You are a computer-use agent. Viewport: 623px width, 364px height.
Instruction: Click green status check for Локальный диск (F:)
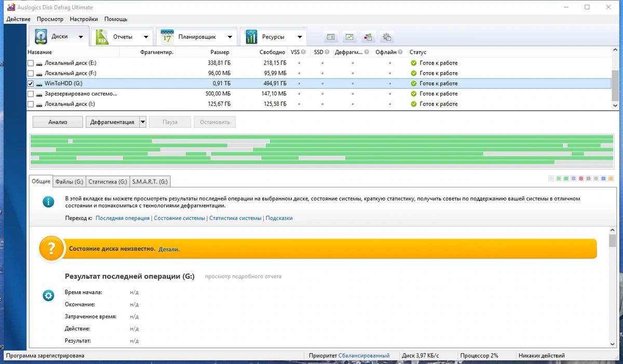pos(414,73)
